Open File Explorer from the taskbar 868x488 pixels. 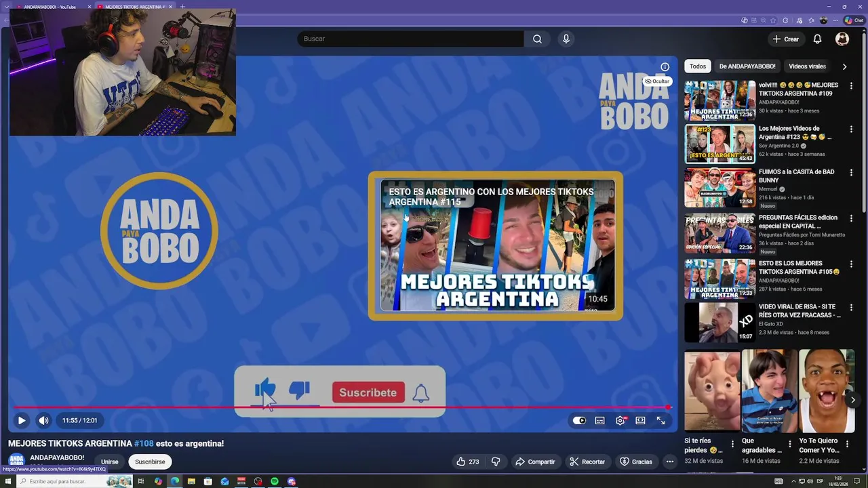point(191,481)
